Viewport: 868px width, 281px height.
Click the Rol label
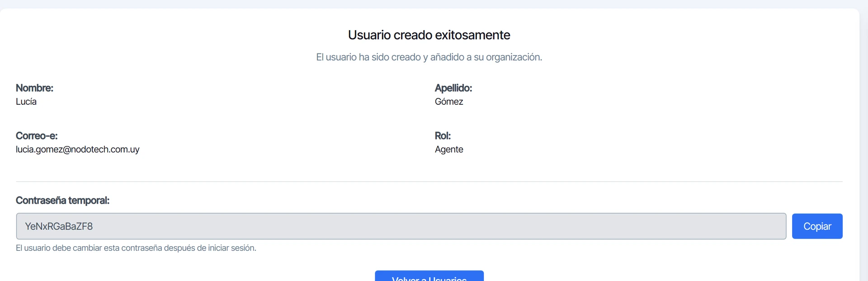tap(443, 136)
